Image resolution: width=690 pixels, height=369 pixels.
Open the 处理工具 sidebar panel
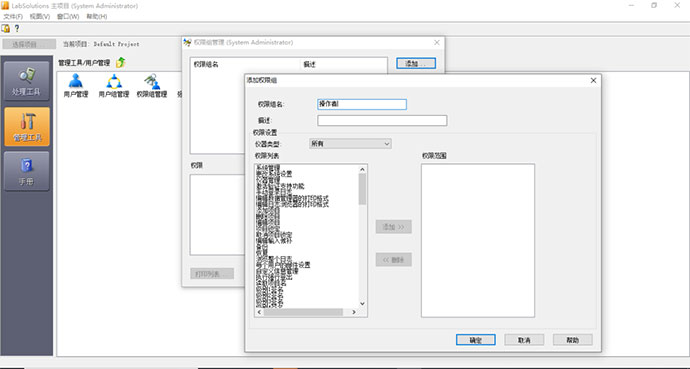point(27,81)
